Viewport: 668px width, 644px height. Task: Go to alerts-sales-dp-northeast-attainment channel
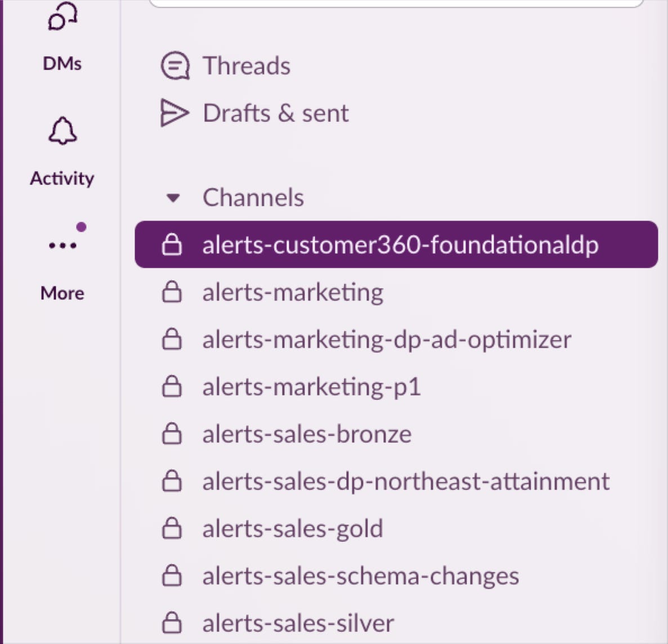coord(406,481)
